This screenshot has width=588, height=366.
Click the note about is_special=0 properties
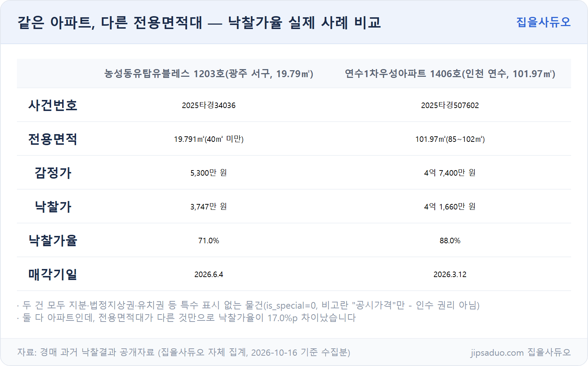pos(248,305)
